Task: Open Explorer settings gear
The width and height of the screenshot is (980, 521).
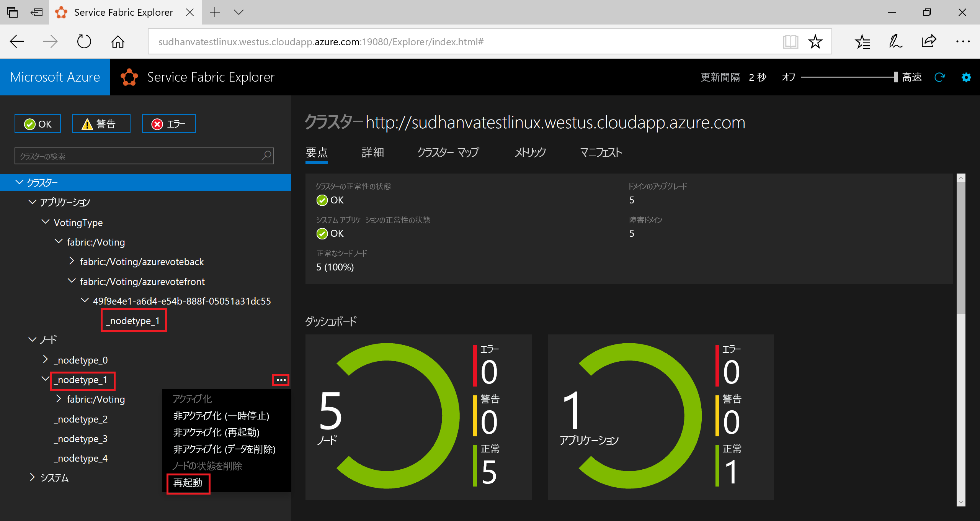Action: click(x=966, y=77)
